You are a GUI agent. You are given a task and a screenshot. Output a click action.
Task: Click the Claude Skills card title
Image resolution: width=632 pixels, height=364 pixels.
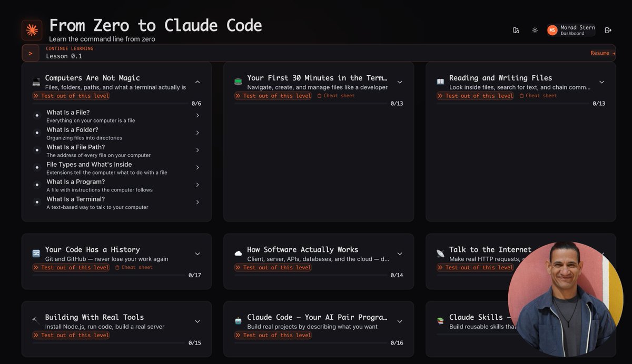click(479, 317)
